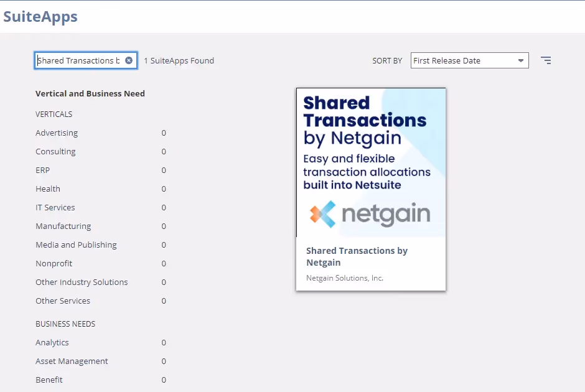The width and height of the screenshot is (585, 392).
Task: Filter by the Consulting vertical
Action: click(x=55, y=151)
